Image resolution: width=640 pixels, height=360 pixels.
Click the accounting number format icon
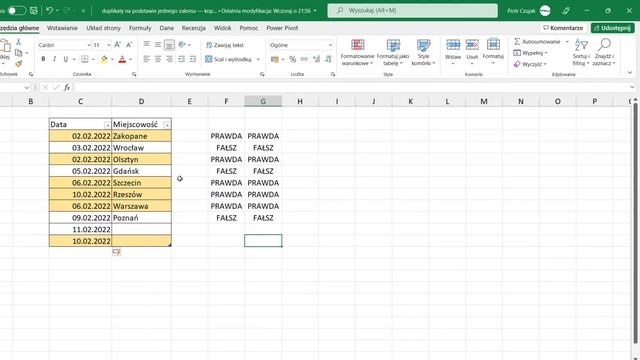pyautogui.click(x=275, y=59)
